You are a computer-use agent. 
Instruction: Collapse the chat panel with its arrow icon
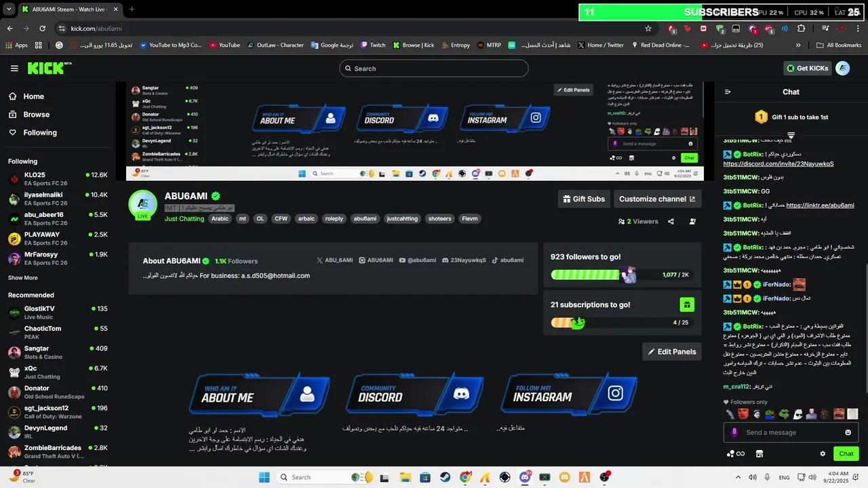(x=728, y=92)
